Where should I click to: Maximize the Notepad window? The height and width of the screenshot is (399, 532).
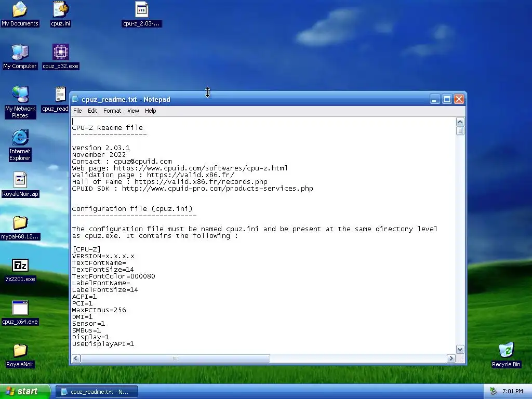coord(447,99)
